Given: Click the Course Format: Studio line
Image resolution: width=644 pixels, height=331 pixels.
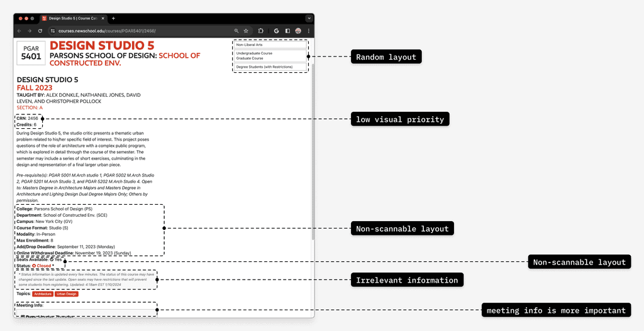Looking at the screenshot, I should [42, 227].
